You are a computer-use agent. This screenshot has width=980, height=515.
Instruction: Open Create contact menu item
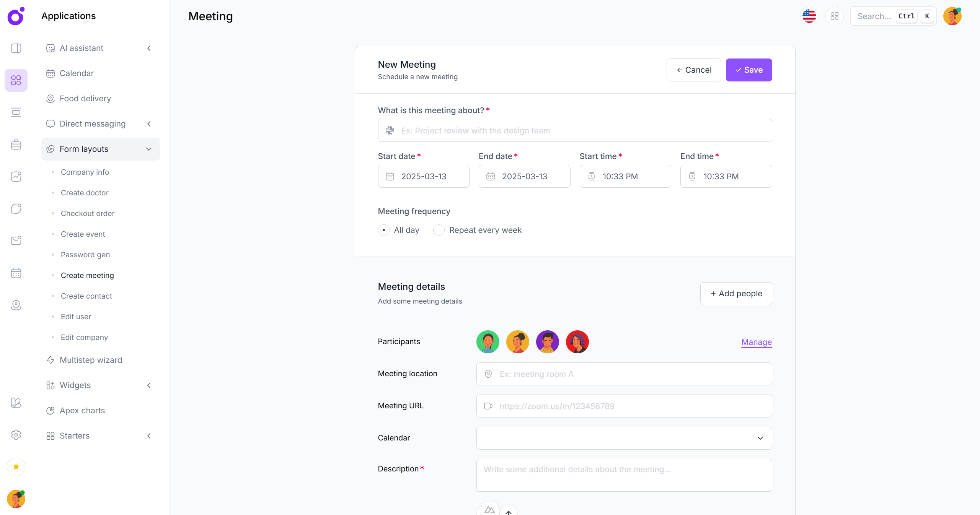pyautogui.click(x=86, y=296)
